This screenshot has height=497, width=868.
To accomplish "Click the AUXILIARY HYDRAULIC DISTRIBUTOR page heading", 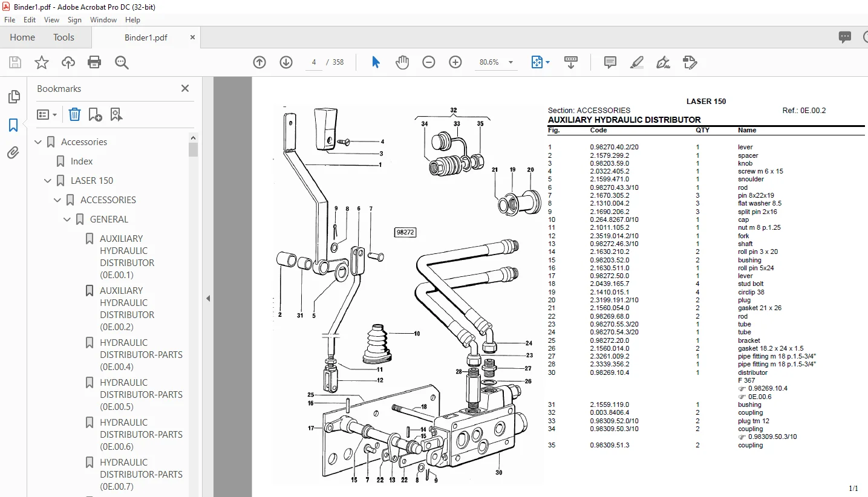I will [x=624, y=120].
